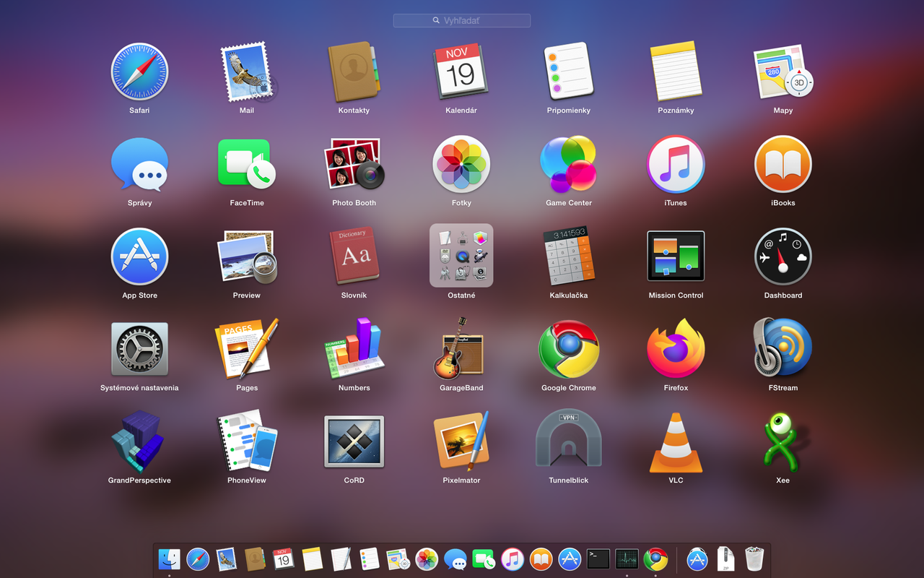Open the Kontakty app in Launchpad
Viewport: 924px width, 578px height.
[x=354, y=72]
